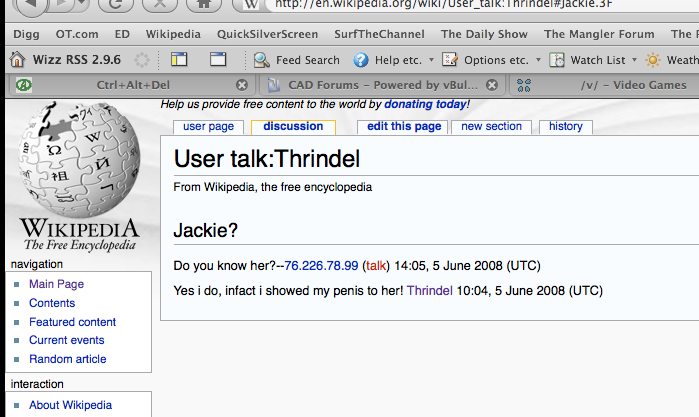Viewport: 699px width, 417px height.
Task: Click the Options checklist icon
Action: point(450,59)
